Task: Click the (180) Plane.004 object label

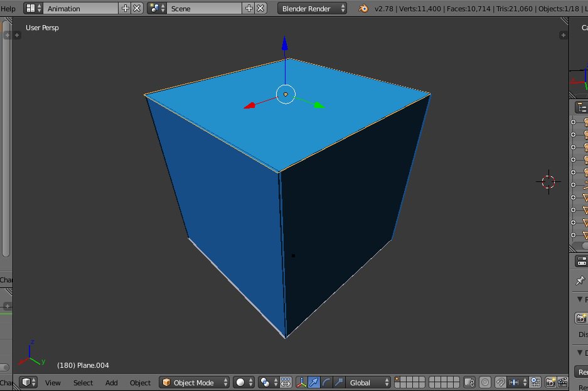Action: click(x=83, y=365)
